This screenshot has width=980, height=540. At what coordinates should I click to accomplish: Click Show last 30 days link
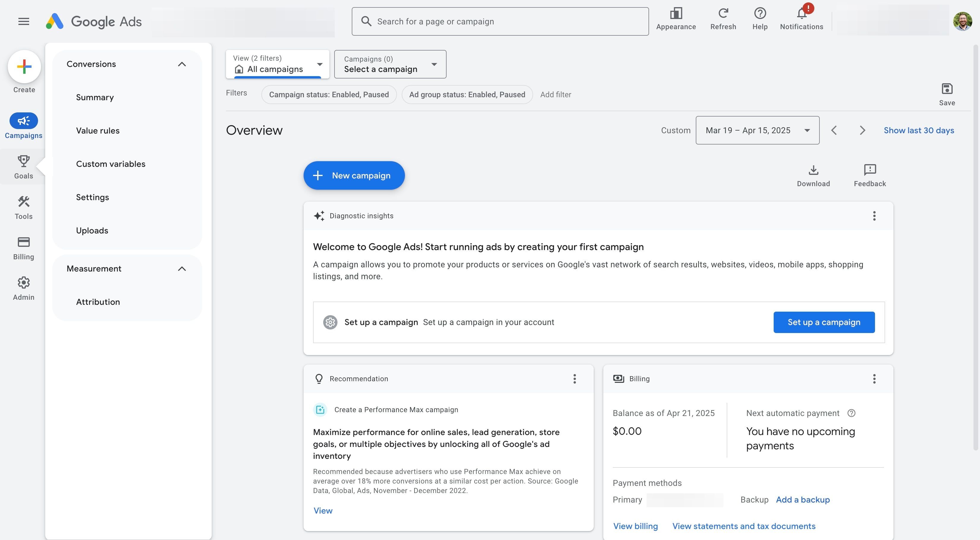click(919, 130)
